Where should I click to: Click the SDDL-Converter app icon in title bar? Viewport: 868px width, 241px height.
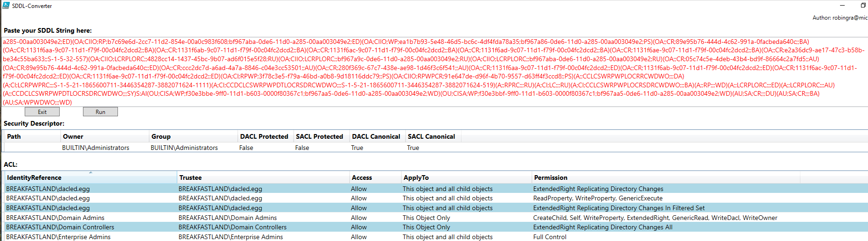click(6, 6)
